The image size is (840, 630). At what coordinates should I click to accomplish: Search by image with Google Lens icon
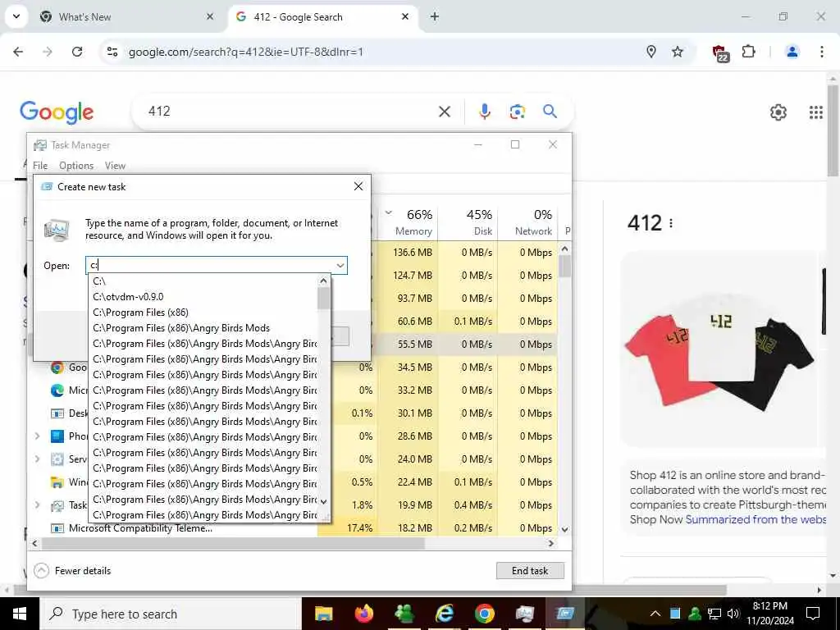[x=518, y=112]
